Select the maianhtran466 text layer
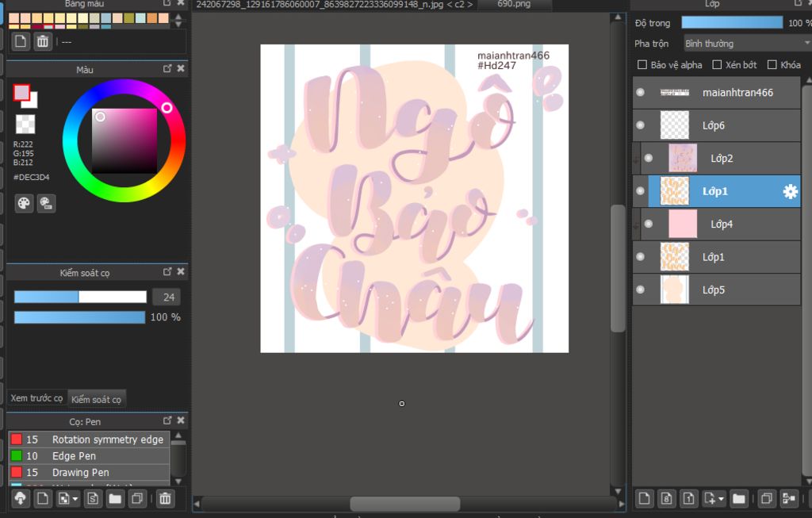812x518 pixels. tap(716, 92)
